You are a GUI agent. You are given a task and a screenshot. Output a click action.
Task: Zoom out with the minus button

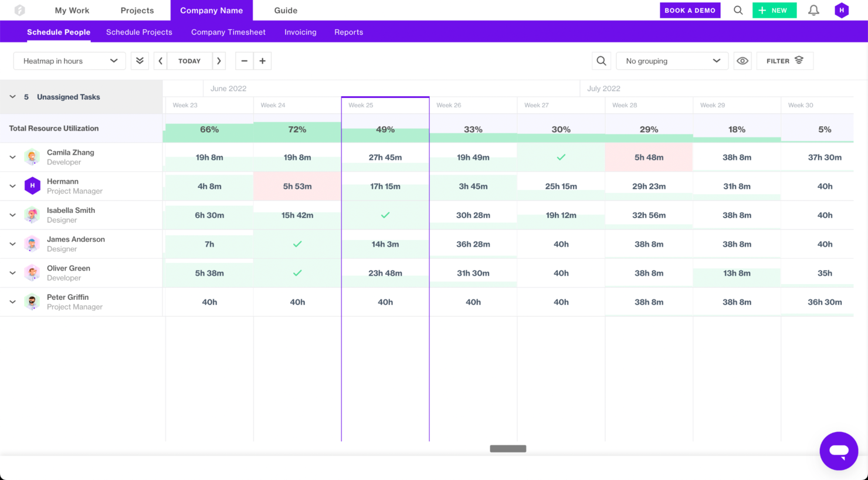point(244,61)
